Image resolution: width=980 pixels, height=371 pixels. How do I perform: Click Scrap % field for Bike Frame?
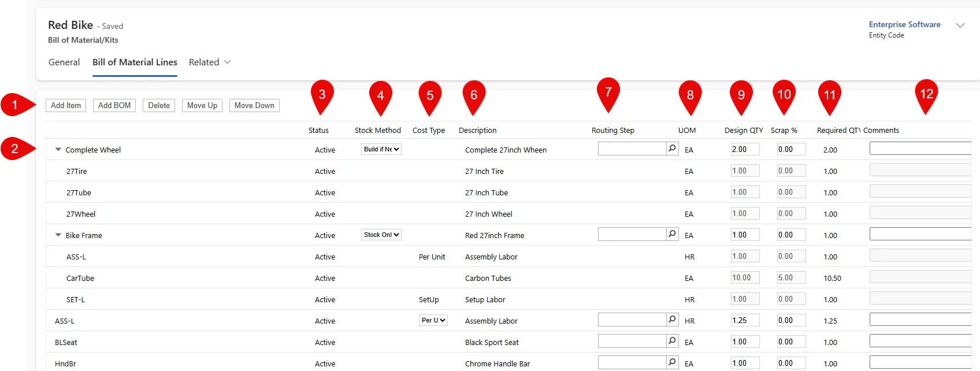[x=792, y=235]
